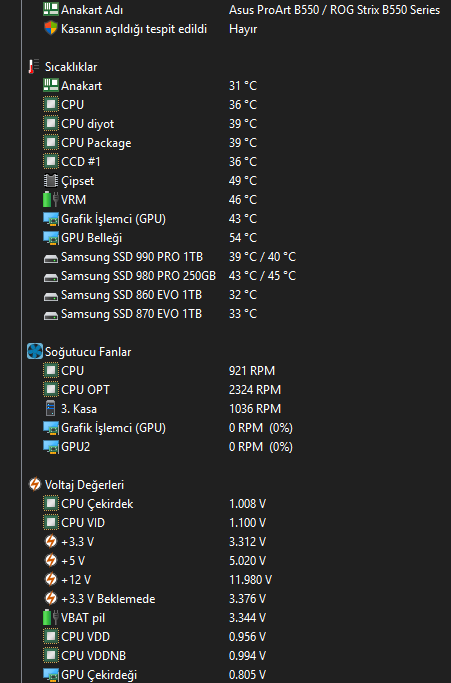Click the 39 °C / 40 °C SSD value
Viewport: 451px width, 683px height.
point(262,257)
